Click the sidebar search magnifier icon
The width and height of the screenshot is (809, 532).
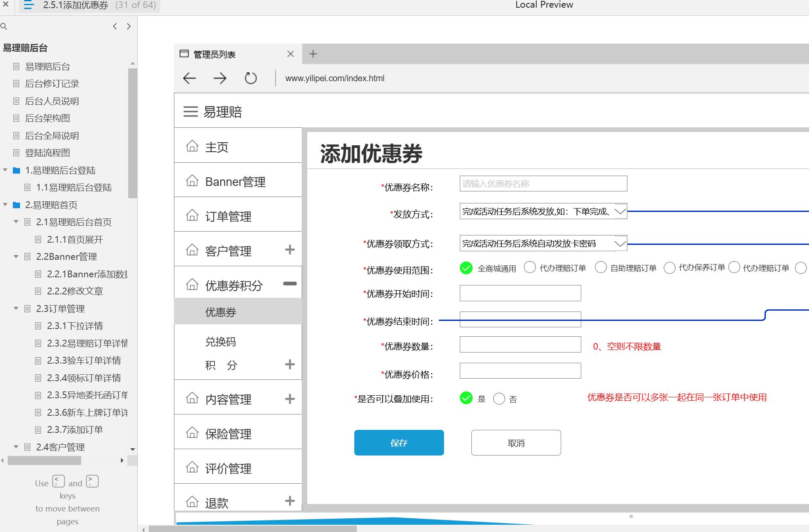4,26
